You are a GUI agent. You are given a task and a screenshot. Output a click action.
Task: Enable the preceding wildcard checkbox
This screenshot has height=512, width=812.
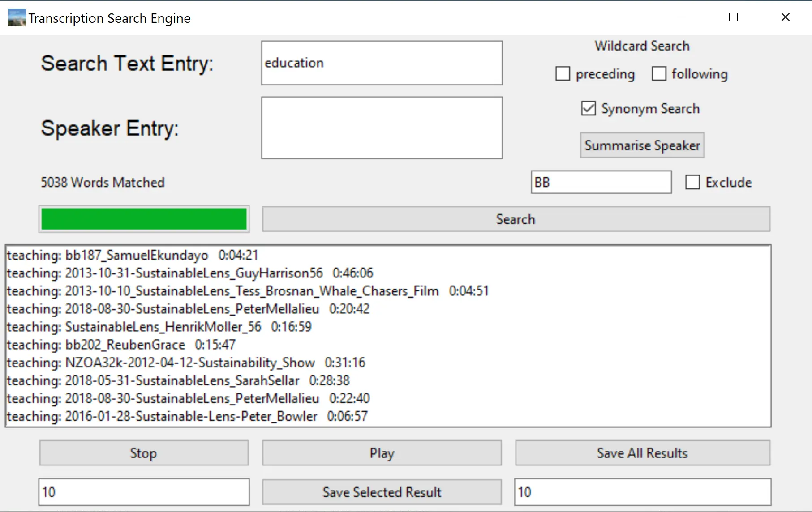coord(563,74)
